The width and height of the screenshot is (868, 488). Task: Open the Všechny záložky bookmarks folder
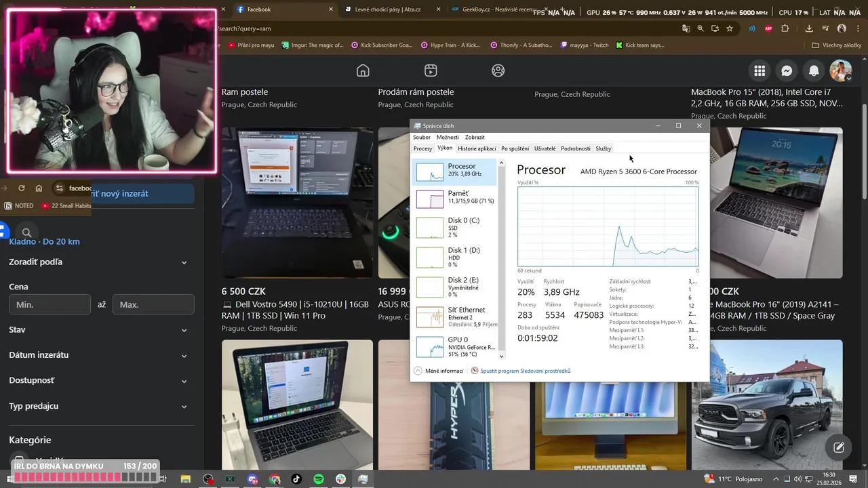point(837,45)
